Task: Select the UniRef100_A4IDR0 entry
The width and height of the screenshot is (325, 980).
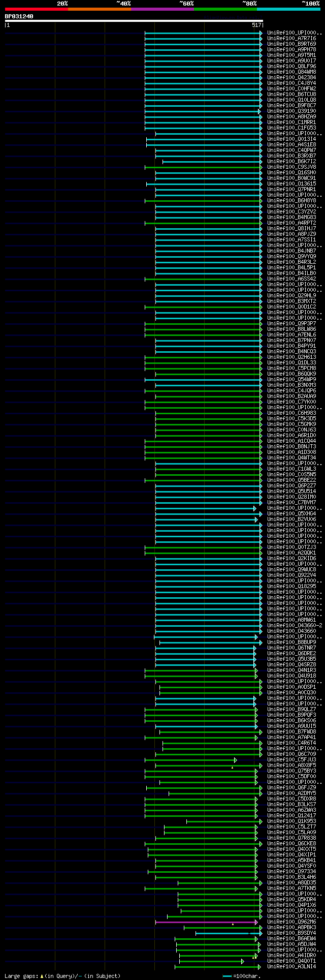Action: [291, 956]
